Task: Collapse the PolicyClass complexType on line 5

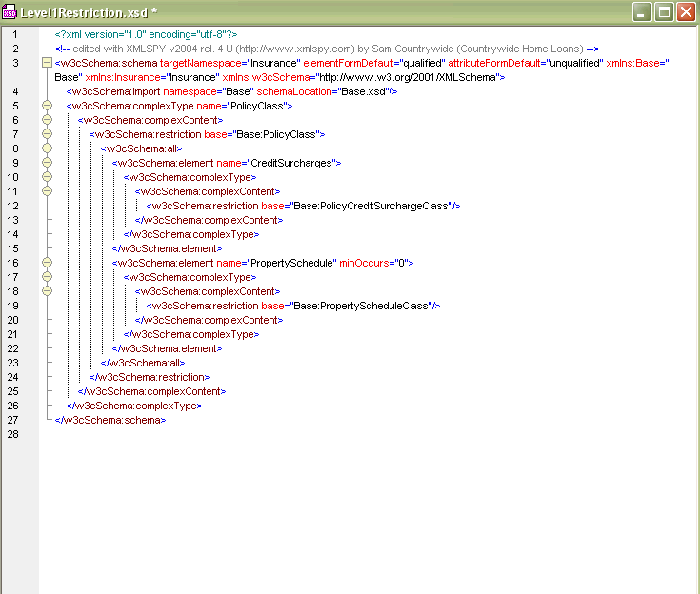Action: 47,106
